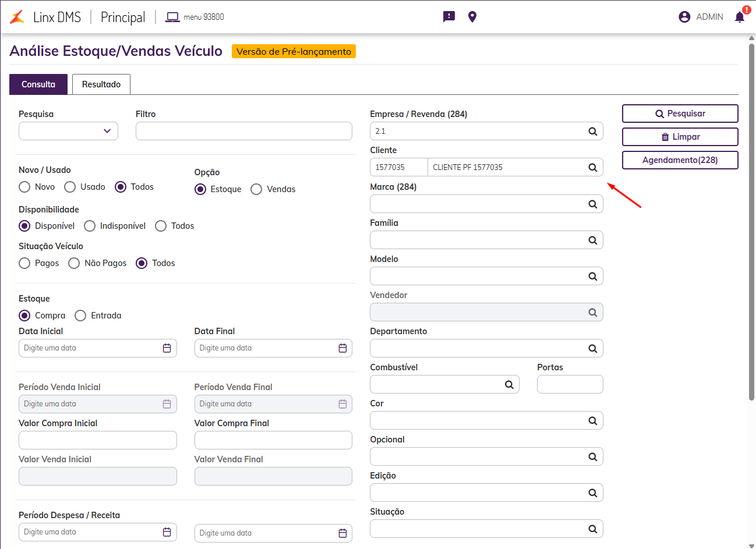Open Agendamento(228) button

680,160
